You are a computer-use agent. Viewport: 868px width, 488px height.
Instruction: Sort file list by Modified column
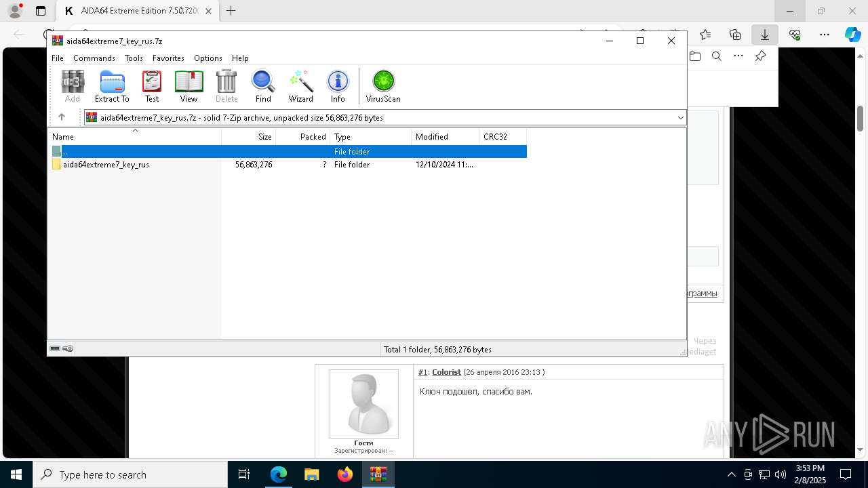(445, 137)
